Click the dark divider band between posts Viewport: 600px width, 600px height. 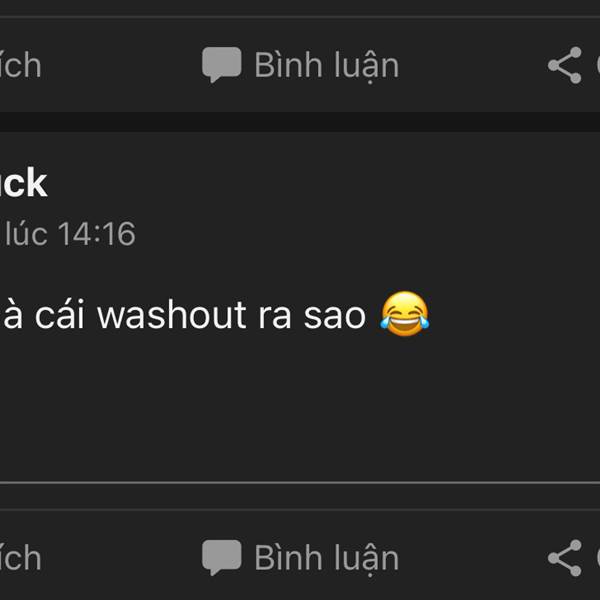[300, 122]
